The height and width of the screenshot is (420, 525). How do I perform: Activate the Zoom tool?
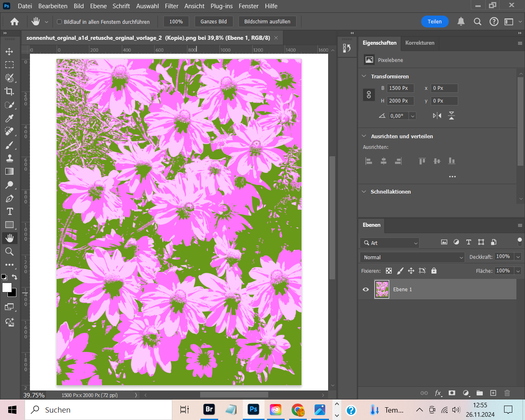9,251
